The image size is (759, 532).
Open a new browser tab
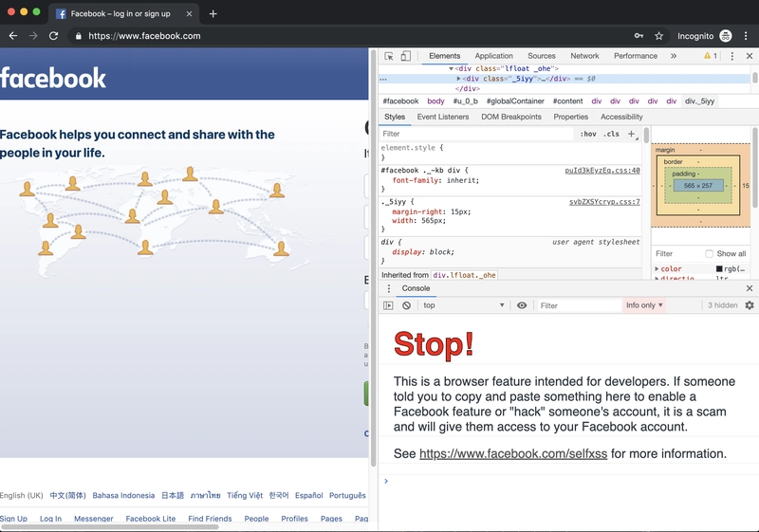(213, 14)
